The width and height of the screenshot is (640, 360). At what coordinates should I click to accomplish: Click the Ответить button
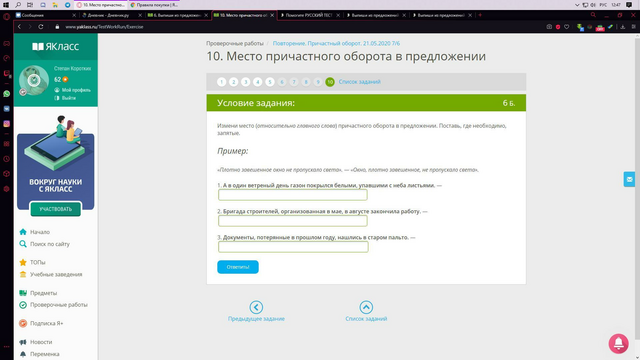tap(238, 267)
